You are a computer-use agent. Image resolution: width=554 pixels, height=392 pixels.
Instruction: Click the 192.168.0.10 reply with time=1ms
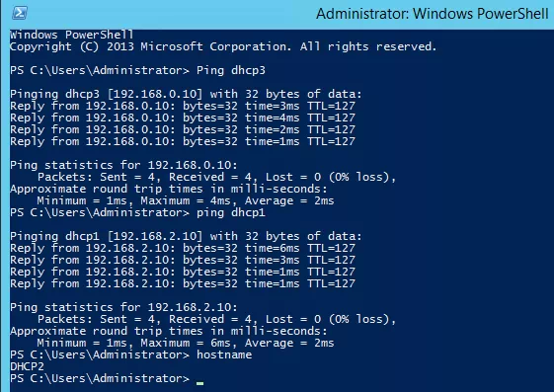point(183,141)
